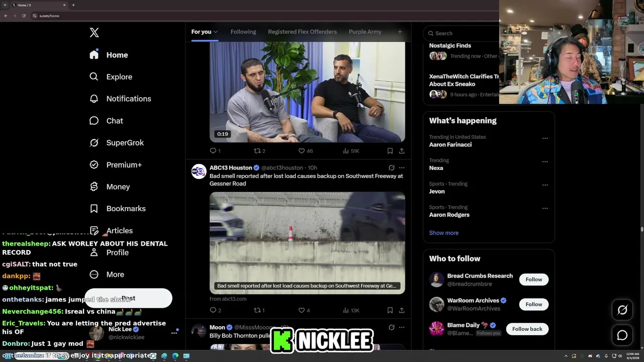Open Notifications in the sidebar

coord(120,99)
